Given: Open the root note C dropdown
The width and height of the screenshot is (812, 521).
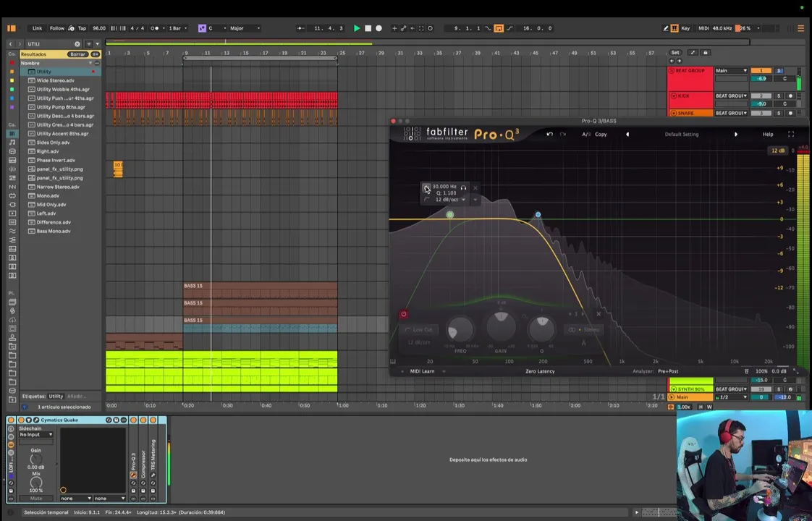Looking at the screenshot, I should (217, 28).
